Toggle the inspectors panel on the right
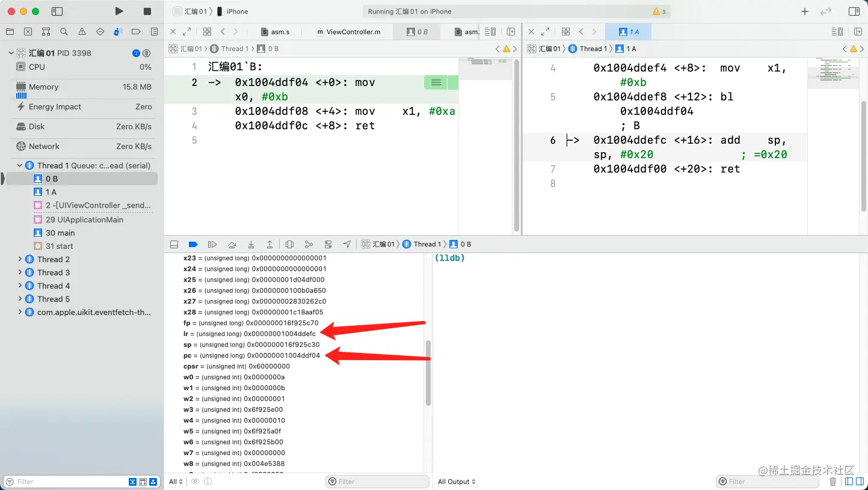This screenshot has width=868, height=490. click(x=854, y=11)
